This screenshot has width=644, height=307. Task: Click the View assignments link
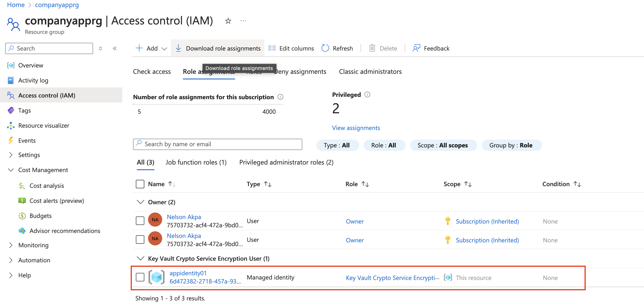tap(356, 128)
